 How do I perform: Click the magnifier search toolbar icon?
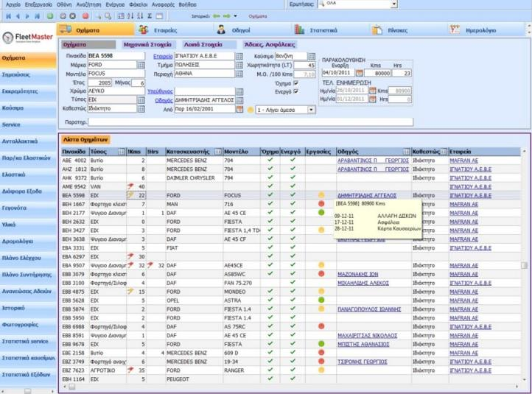coord(108,16)
